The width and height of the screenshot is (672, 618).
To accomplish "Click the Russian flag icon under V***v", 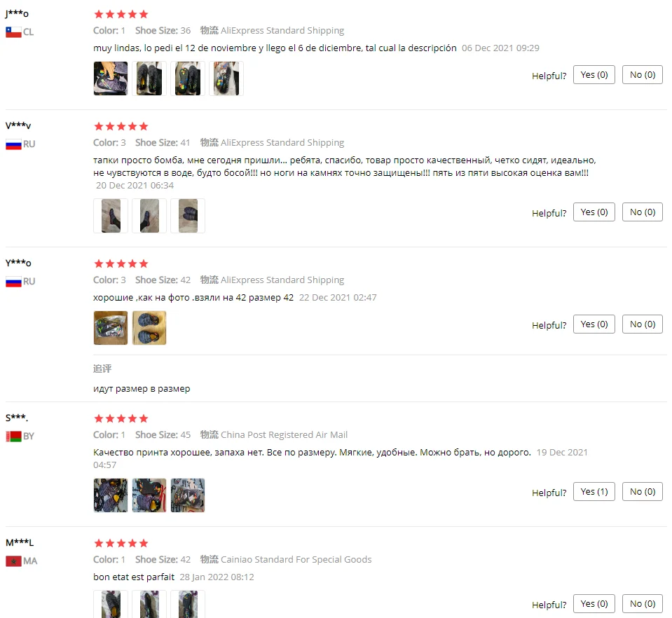I will (x=13, y=144).
